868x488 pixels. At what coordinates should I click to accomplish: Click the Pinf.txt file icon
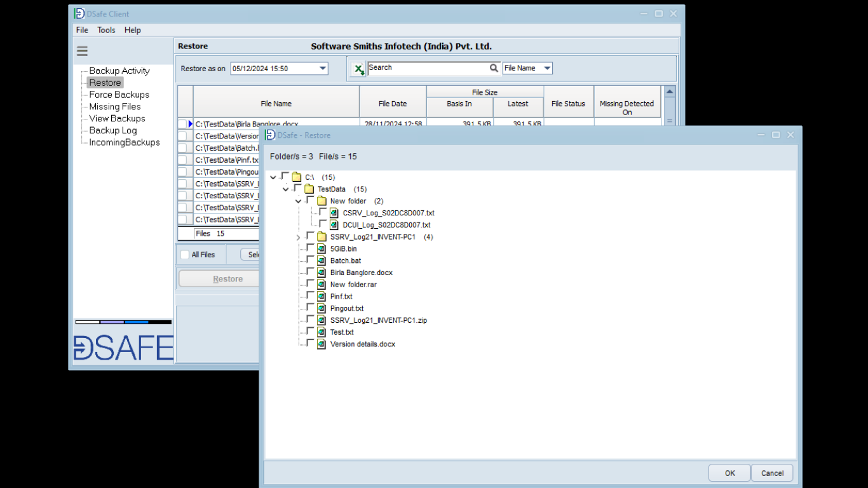point(322,297)
